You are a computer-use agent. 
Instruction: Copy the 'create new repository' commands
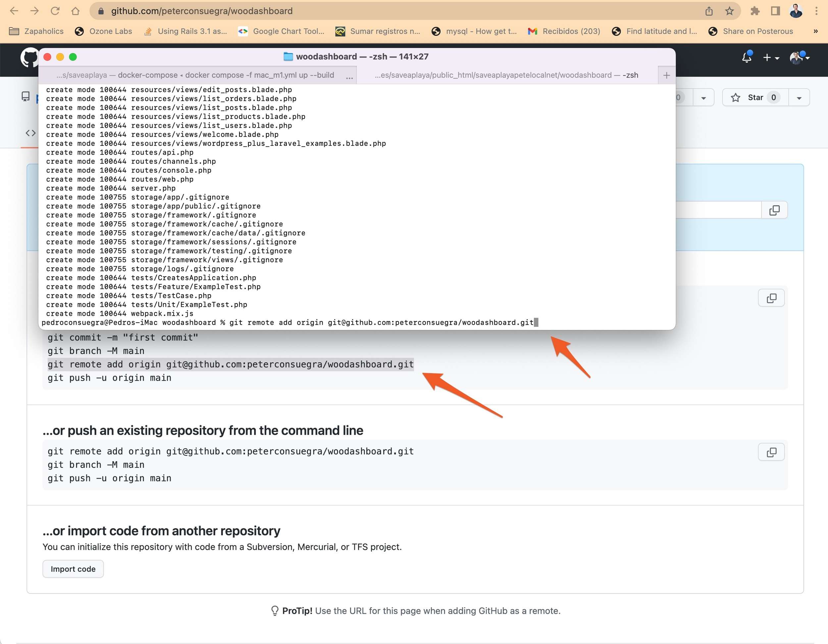pyautogui.click(x=771, y=298)
